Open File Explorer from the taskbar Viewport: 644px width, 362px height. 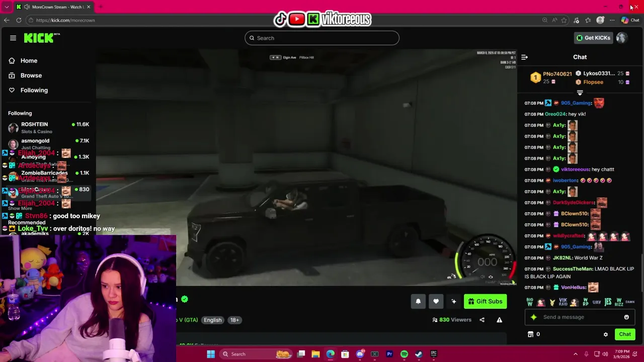point(315,354)
